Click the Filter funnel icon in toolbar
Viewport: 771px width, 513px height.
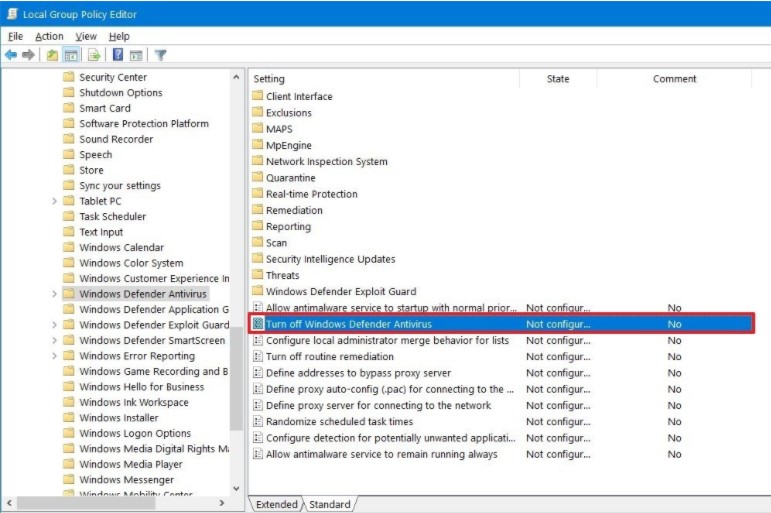(x=160, y=55)
